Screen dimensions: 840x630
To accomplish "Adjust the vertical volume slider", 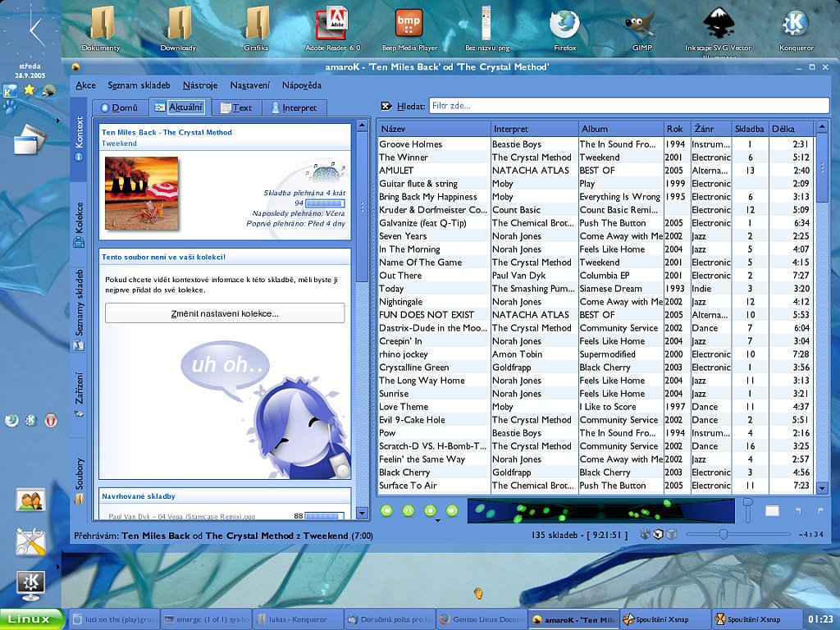I will pyautogui.click(x=748, y=510).
